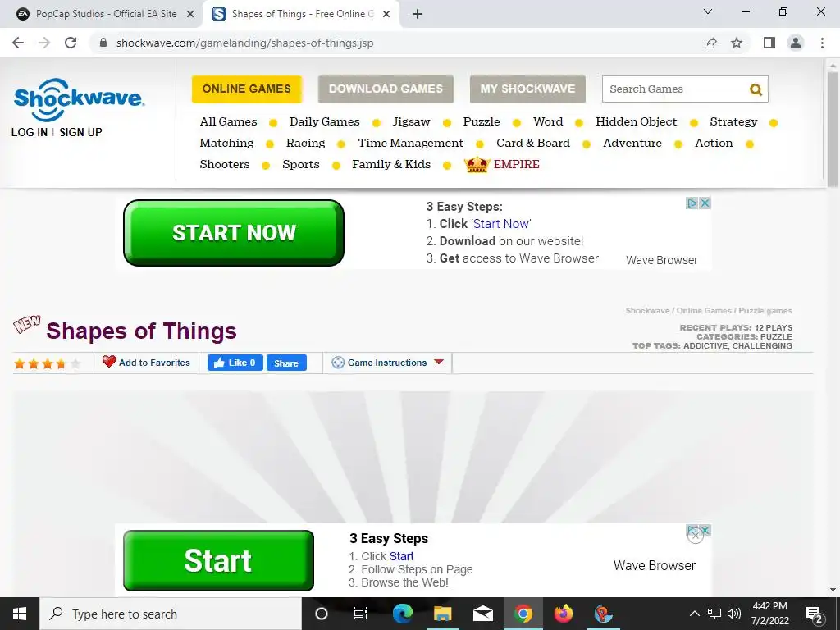The image size is (840, 630).
Task: Click the LOG IN link
Action: 30,132
